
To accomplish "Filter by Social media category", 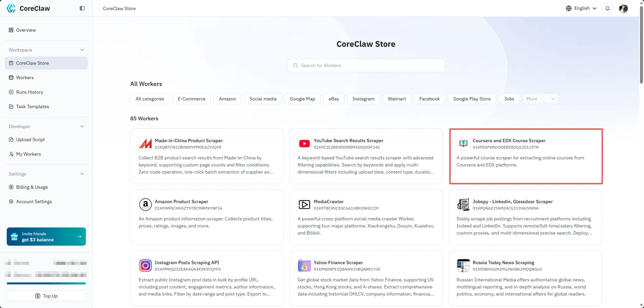I will coord(263,99).
